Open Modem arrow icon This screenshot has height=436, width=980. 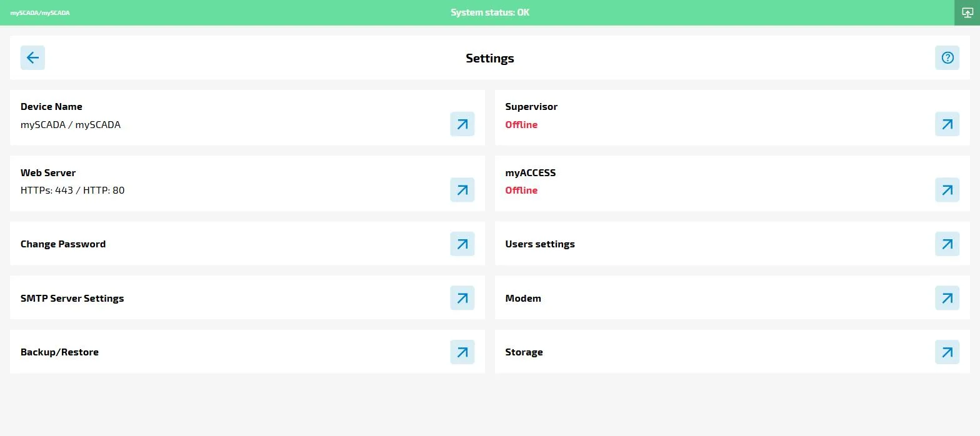tap(947, 298)
